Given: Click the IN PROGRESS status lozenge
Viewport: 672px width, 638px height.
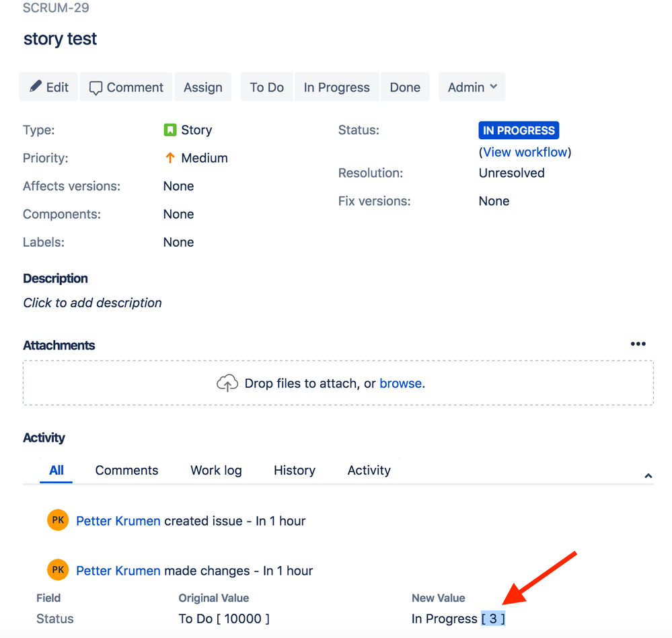Looking at the screenshot, I should coord(519,130).
